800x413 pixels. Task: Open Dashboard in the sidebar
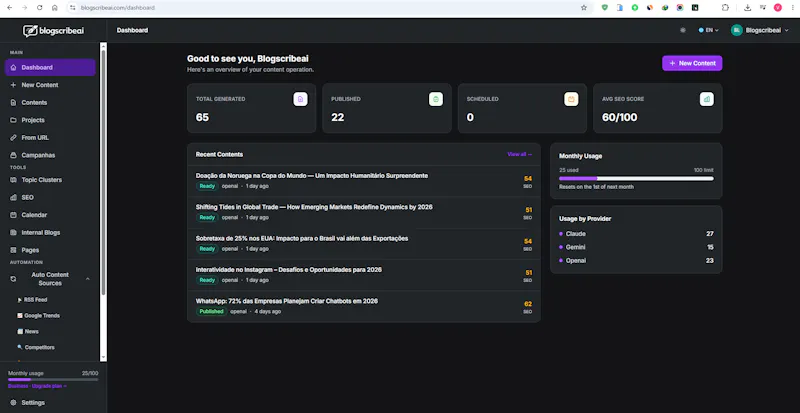(50, 67)
